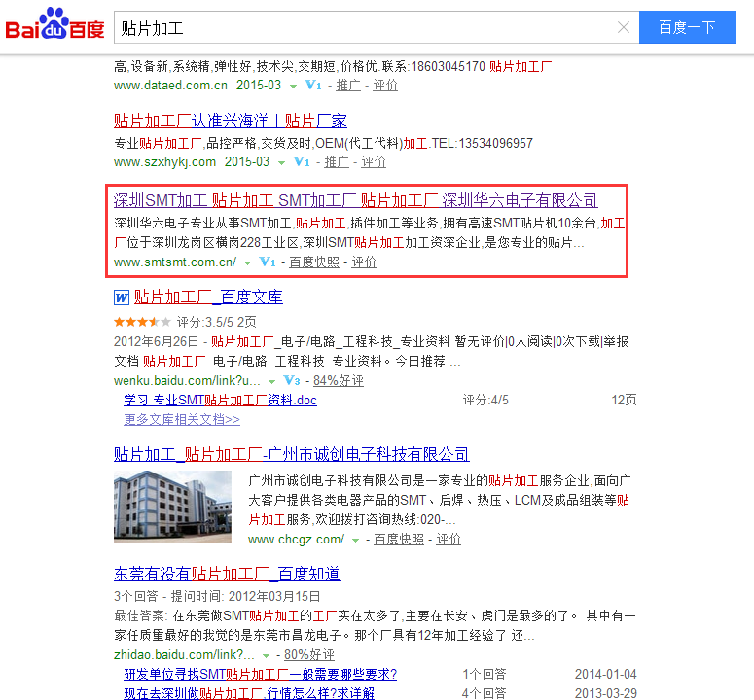Expand dropdown arrow next to www.szxhykj.com
Screen dimensions: 754x700
(x=281, y=163)
